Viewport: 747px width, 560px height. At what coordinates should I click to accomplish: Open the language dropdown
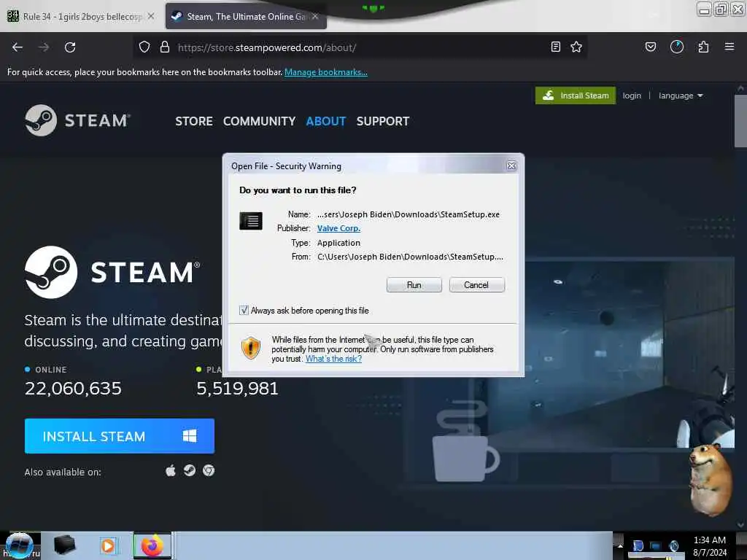(x=681, y=96)
